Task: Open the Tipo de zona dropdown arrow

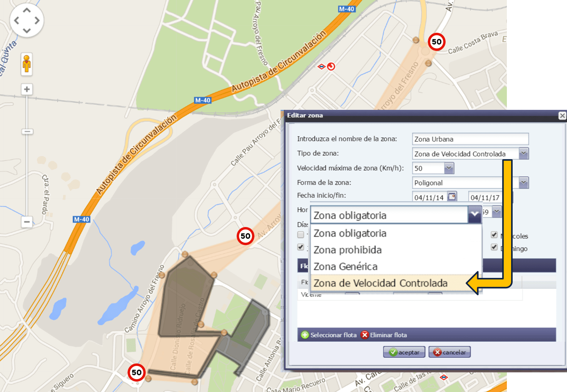Action: point(523,154)
